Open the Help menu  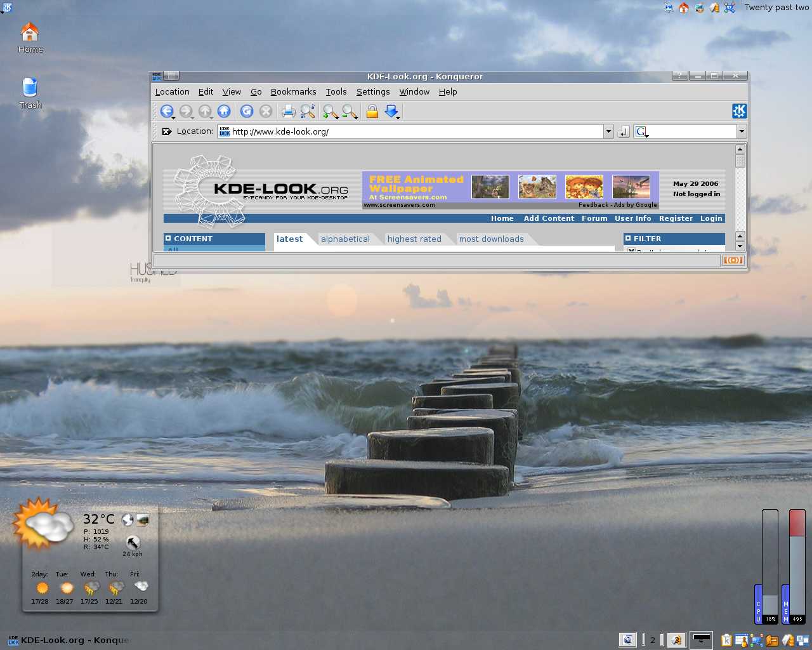[448, 92]
